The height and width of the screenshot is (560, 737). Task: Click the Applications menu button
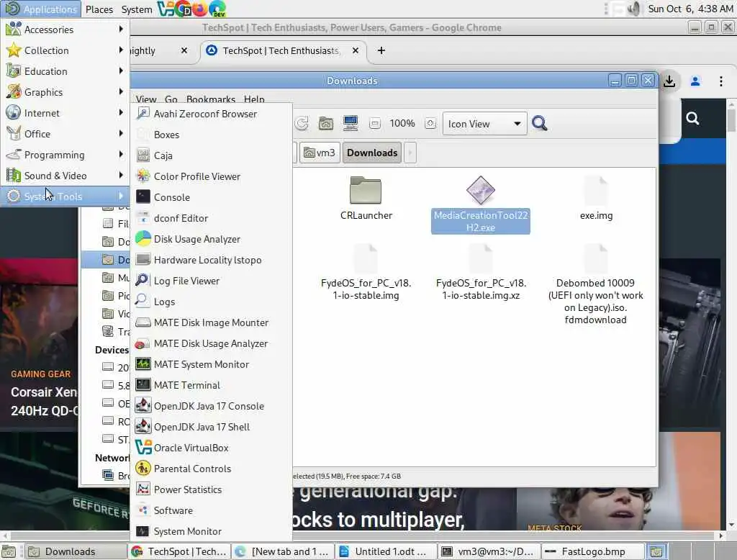pyautogui.click(x=41, y=9)
